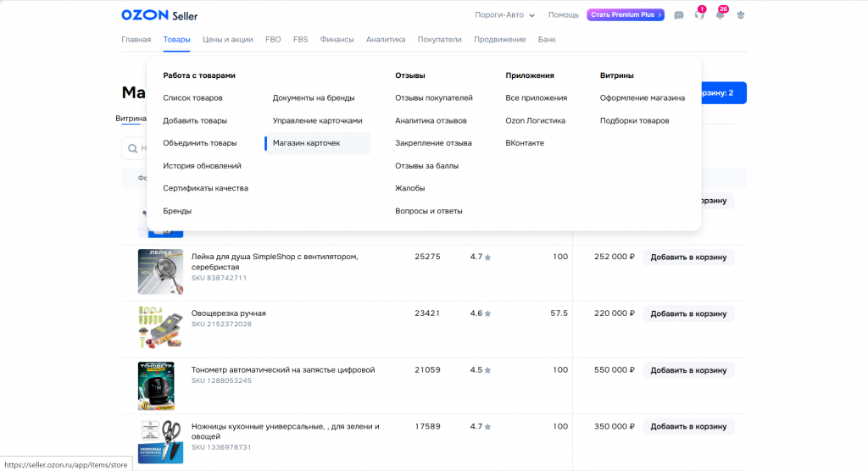Click the Ozon Seller logo
868x471 pixels.
coord(159,15)
